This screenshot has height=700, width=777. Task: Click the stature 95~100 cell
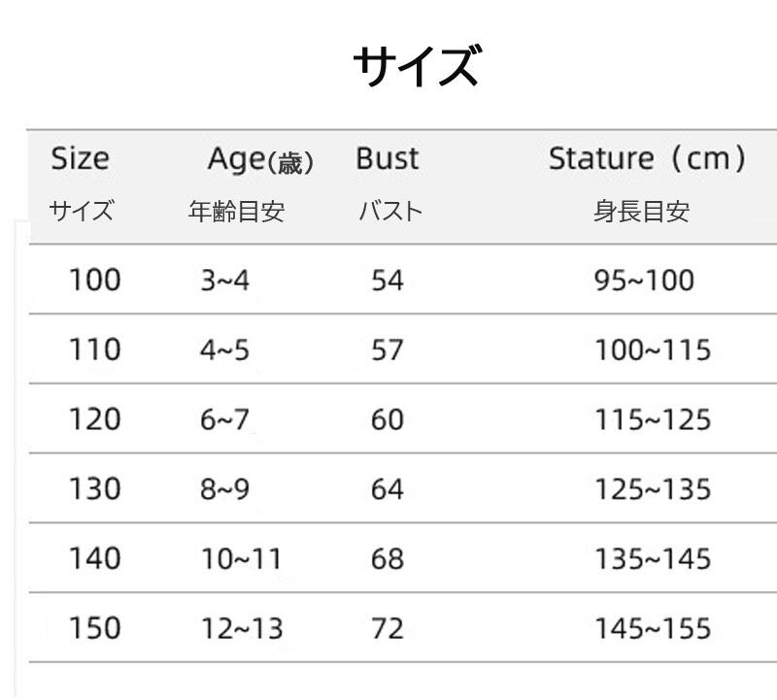click(x=644, y=281)
